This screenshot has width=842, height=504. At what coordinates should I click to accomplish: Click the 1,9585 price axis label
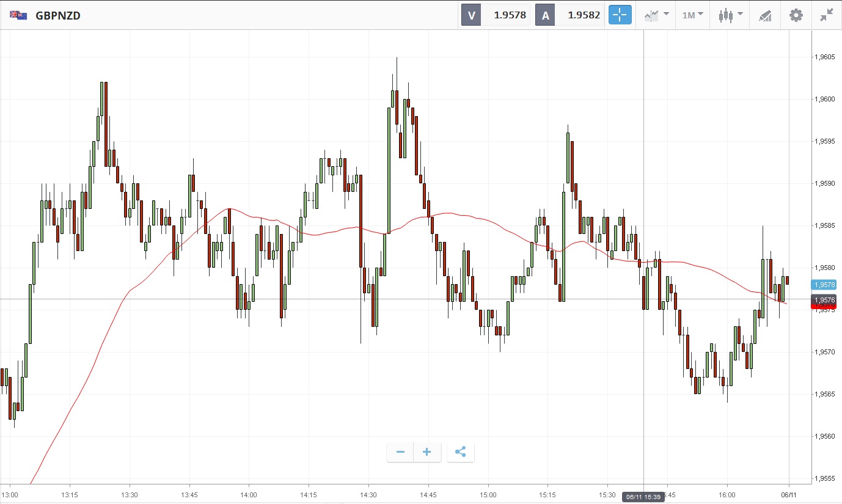[824, 225]
